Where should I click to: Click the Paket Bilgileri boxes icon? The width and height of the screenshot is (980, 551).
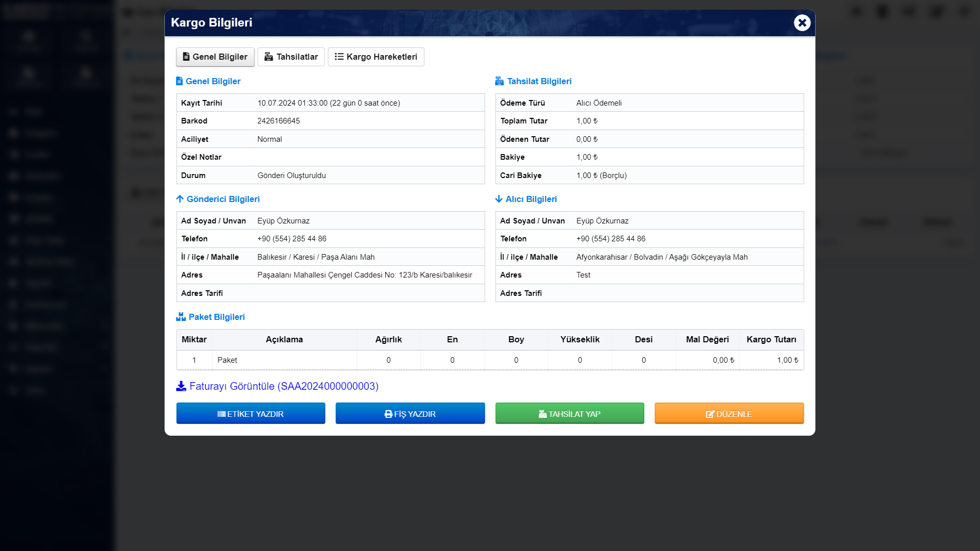click(181, 317)
